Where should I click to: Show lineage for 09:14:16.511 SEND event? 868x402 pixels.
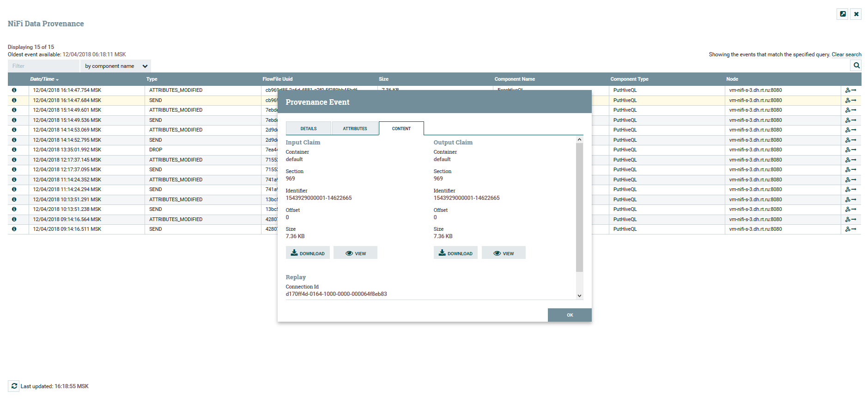point(850,229)
